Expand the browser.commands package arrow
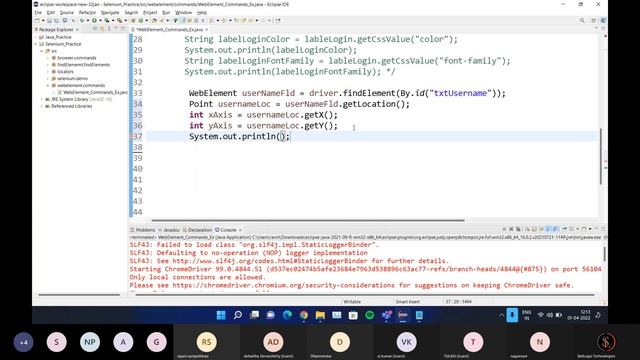Viewport: 640px width, 360px height. point(48,58)
